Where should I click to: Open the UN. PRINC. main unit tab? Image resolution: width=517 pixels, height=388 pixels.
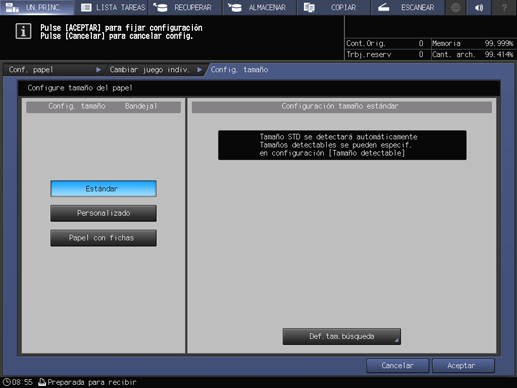37,7
